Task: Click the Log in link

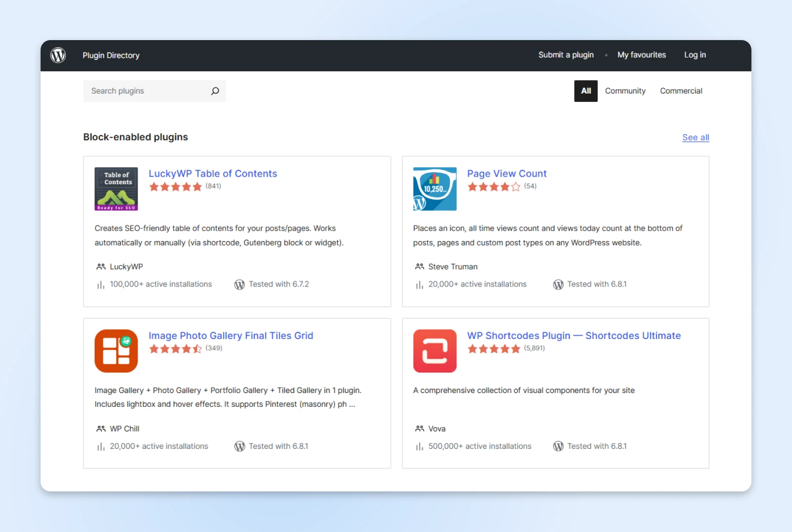Action: [695, 55]
